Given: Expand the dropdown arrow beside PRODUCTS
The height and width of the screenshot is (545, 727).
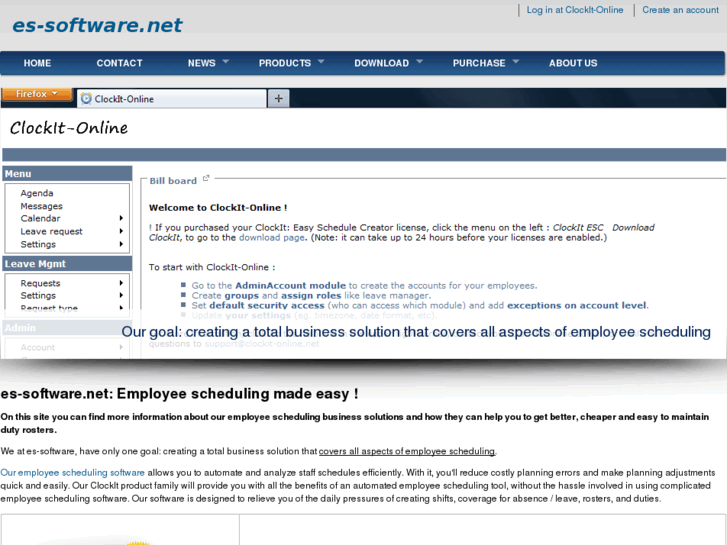Looking at the screenshot, I should [x=321, y=61].
